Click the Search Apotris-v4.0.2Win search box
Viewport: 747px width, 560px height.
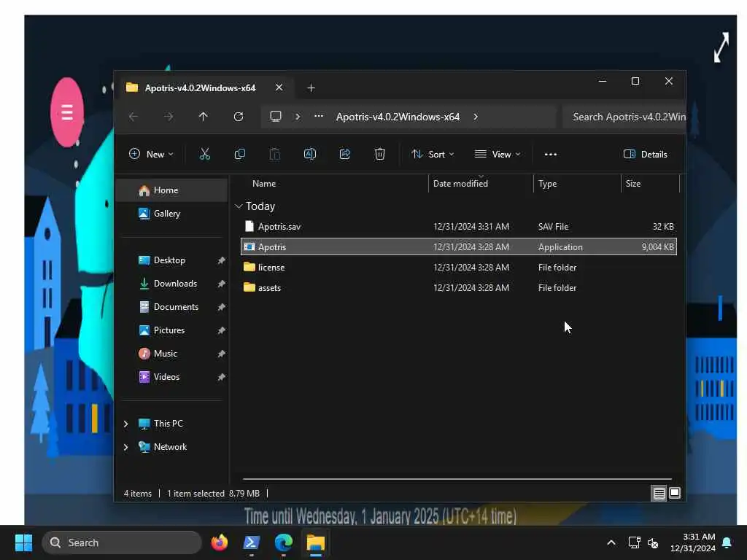pyautogui.click(x=624, y=117)
